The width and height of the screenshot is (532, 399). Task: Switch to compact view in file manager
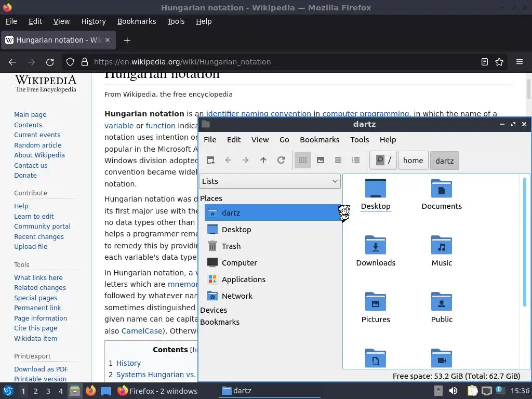pos(338,160)
